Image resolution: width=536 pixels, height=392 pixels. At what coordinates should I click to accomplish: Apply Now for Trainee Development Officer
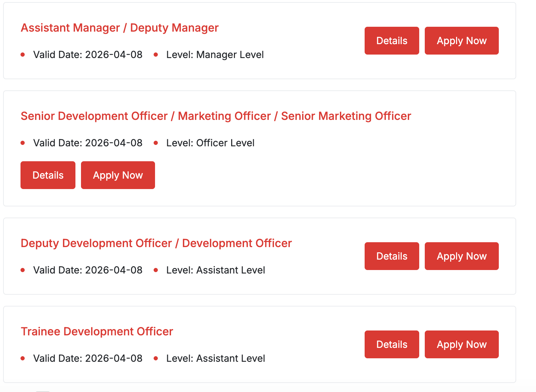[x=462, y=344]
